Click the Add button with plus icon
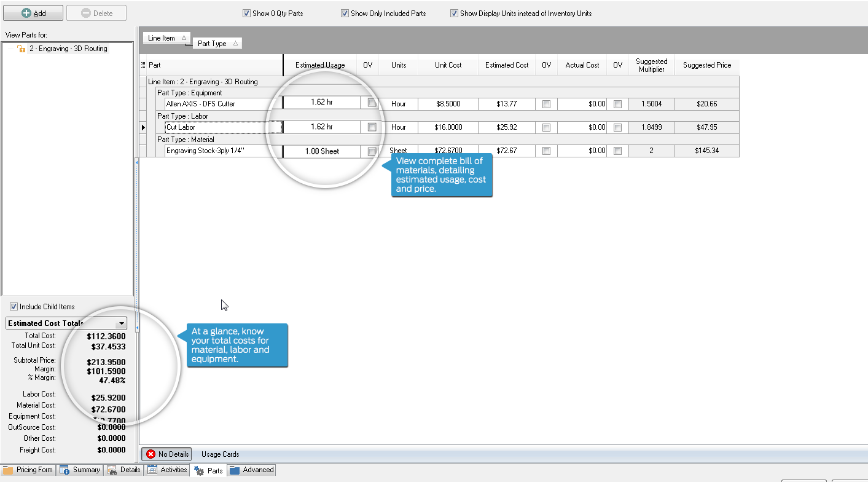Screen dimensions: 868x482 point(33,13)
